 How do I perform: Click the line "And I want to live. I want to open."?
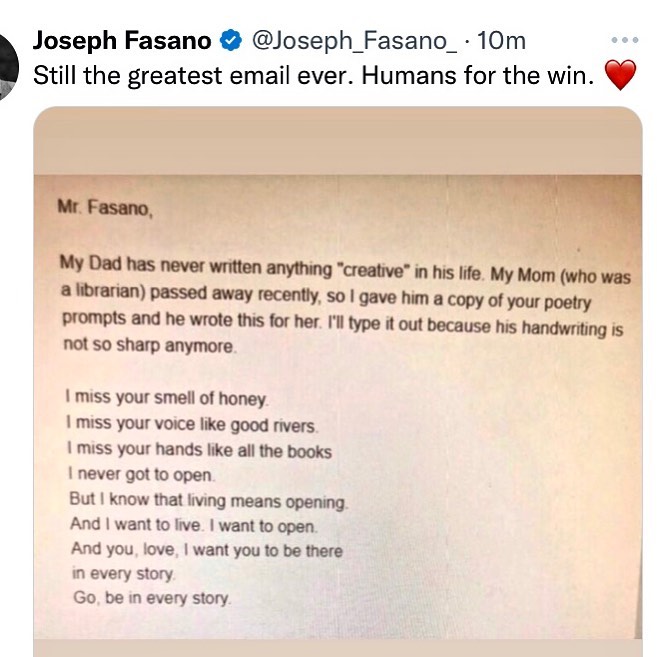click(194, 525)
